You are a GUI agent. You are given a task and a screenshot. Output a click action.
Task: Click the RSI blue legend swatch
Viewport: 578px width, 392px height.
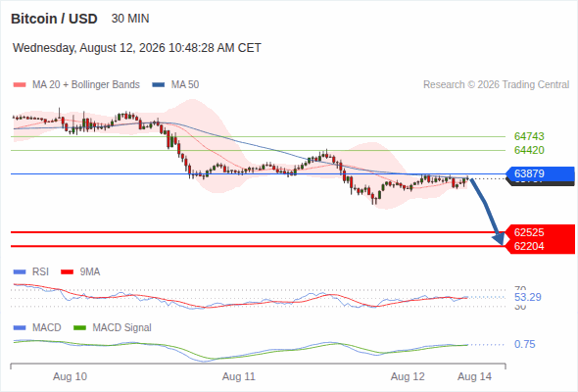click(x=20, y=272)
